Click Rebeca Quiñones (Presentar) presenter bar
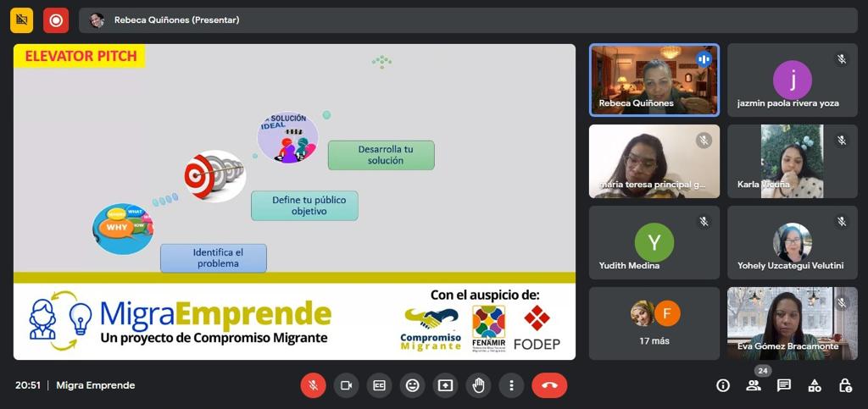The width and height of the screenshot is (868, 409). (x=468, y=20)
